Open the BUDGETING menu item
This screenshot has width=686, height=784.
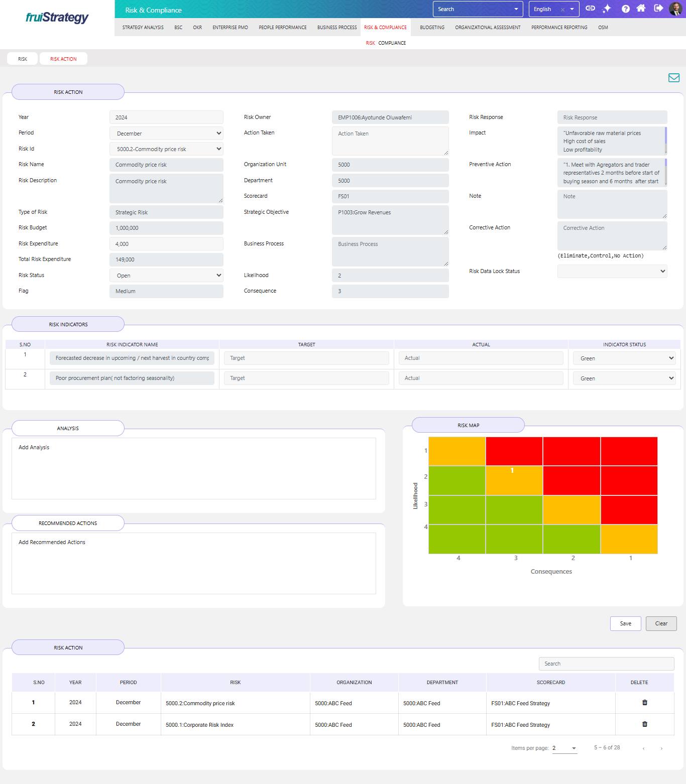pyautogui.click(x=432, y=28)
